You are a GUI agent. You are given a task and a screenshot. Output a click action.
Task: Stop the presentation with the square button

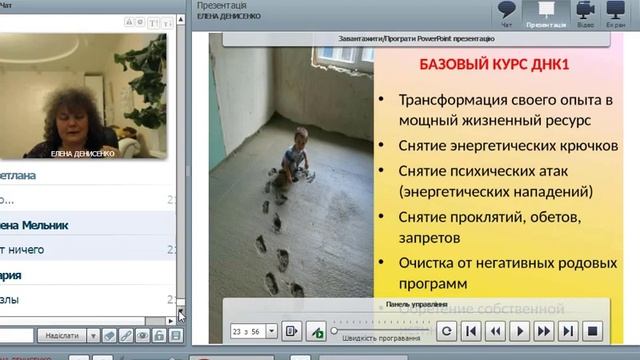click(x=592, y=331)
